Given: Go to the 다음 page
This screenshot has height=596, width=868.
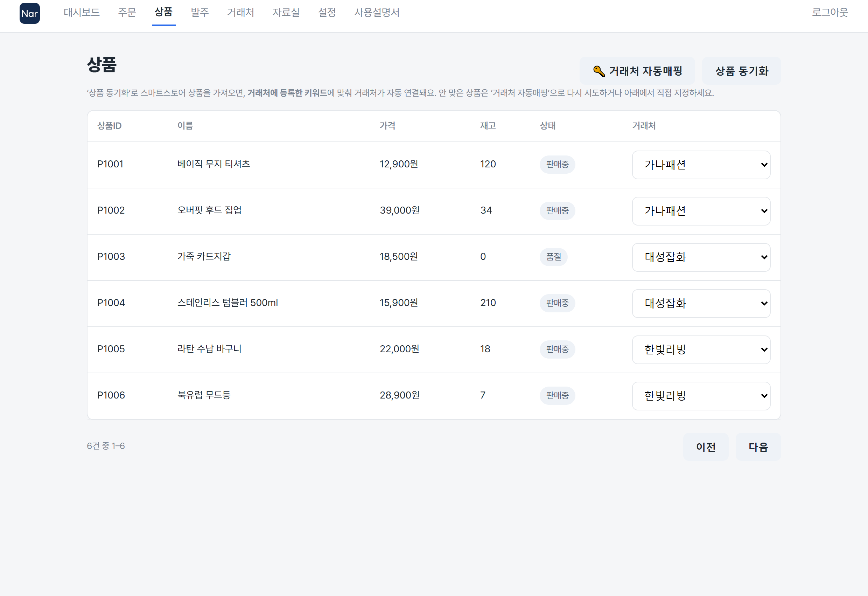Looking at the screenshot, I should (x=758, y=447).
